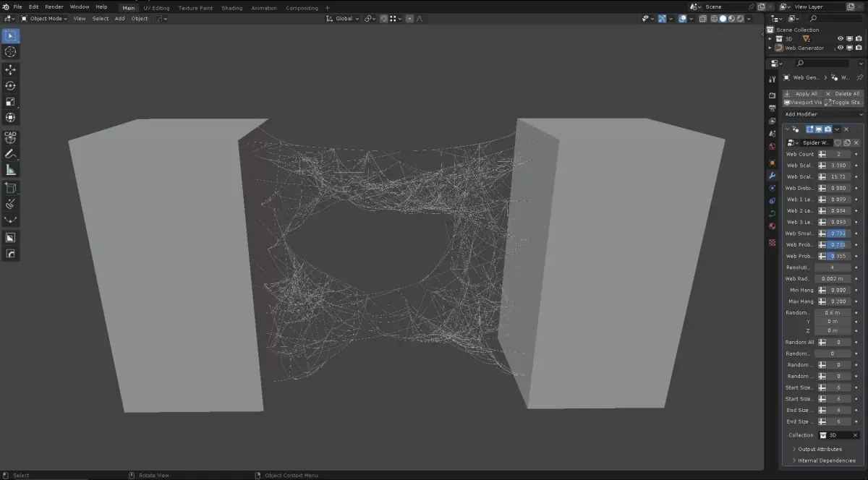Toggle modifier render visibility camera icon
The height and width of the screenshot is (480, 868).
pyautogui.click(x=828, y=129)
